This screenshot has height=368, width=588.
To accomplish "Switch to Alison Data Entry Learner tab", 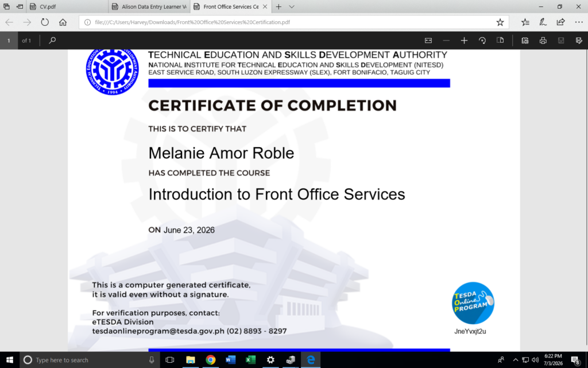I will (149, 7).
